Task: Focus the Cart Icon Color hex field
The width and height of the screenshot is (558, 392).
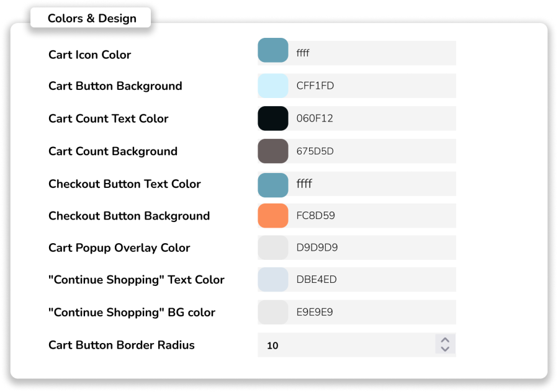Action: pyautogui.click(x=372, y=53)
